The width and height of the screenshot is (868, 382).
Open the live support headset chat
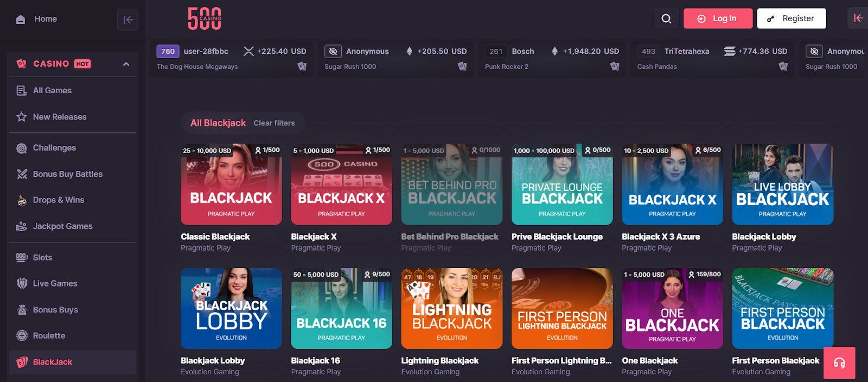(x=839, y=363)
